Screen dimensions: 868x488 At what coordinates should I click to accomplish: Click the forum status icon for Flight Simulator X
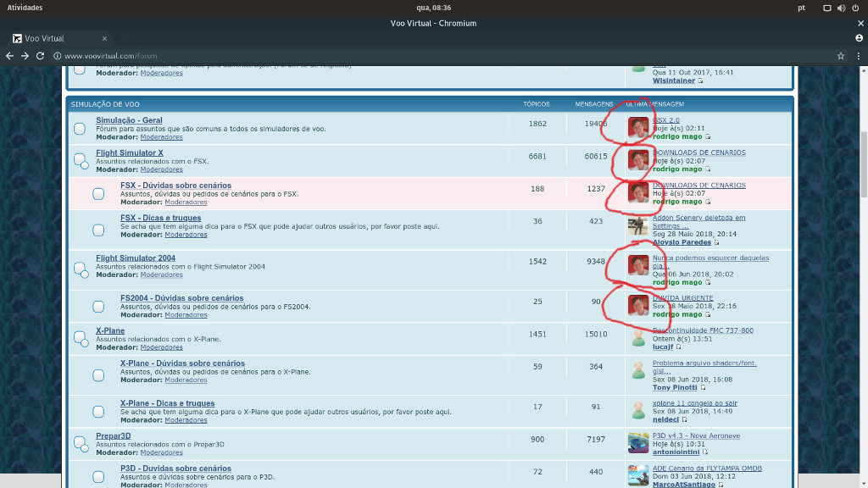coord(81,160)
